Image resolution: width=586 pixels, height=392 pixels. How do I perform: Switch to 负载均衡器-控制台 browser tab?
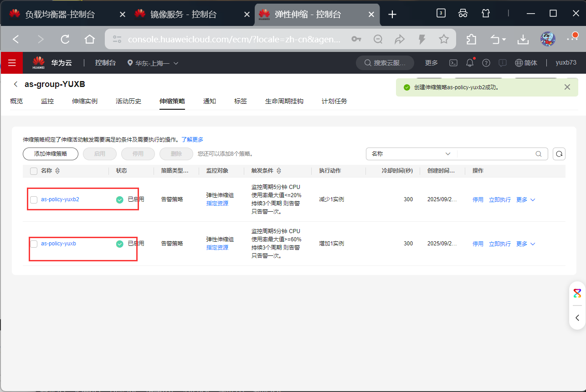point(60,14)
